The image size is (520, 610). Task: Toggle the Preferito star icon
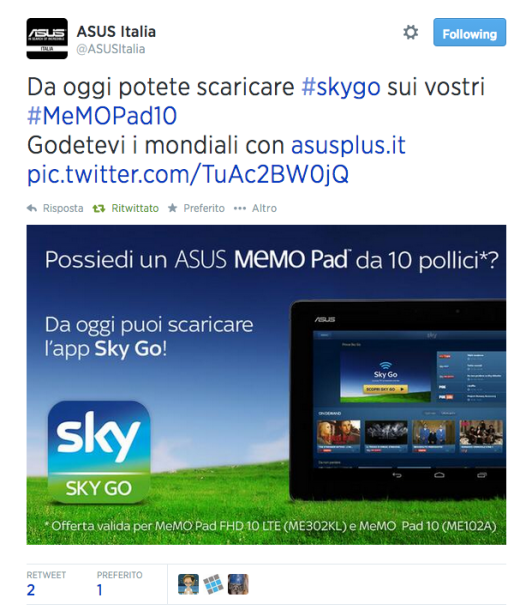point(172,208)
